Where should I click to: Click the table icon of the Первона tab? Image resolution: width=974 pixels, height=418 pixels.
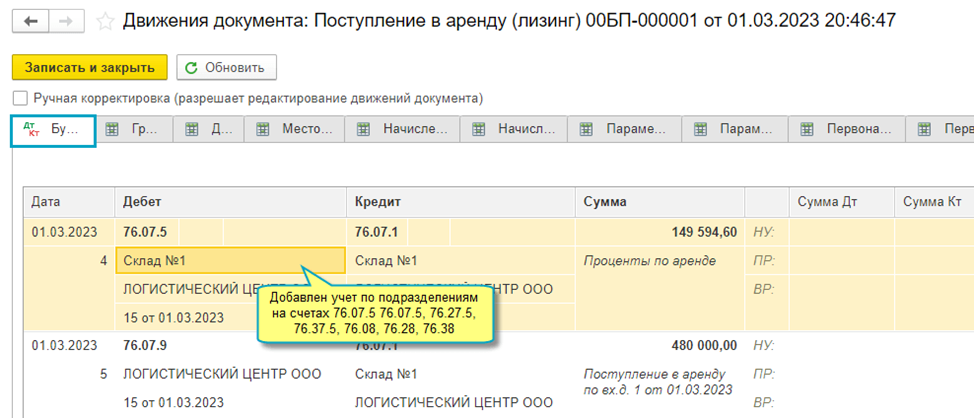[805, 130]
